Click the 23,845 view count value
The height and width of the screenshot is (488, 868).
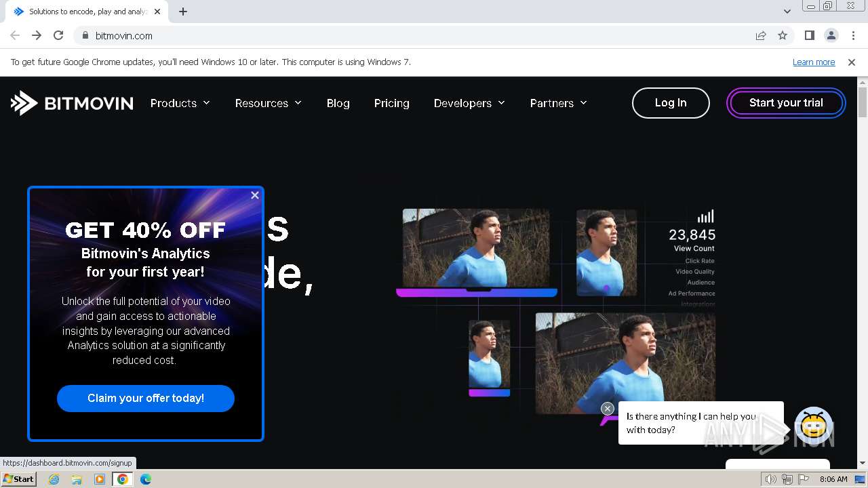[x=692, y=235]
